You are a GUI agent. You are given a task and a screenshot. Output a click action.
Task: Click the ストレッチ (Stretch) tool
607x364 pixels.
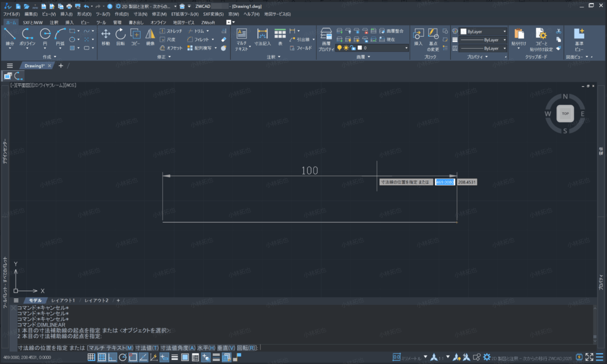tap(171, 31)
